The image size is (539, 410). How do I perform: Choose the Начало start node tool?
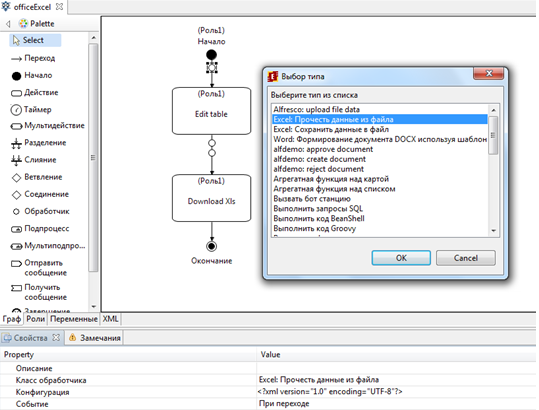32,76
